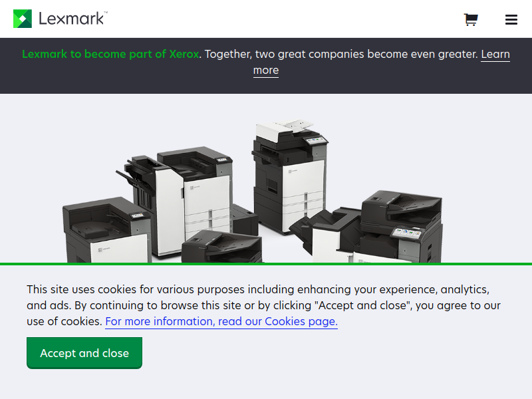The width and height of the screenshot is (532, 399).
Task: Open the read our Cookies page link
Action: click(x=221, y=321)
